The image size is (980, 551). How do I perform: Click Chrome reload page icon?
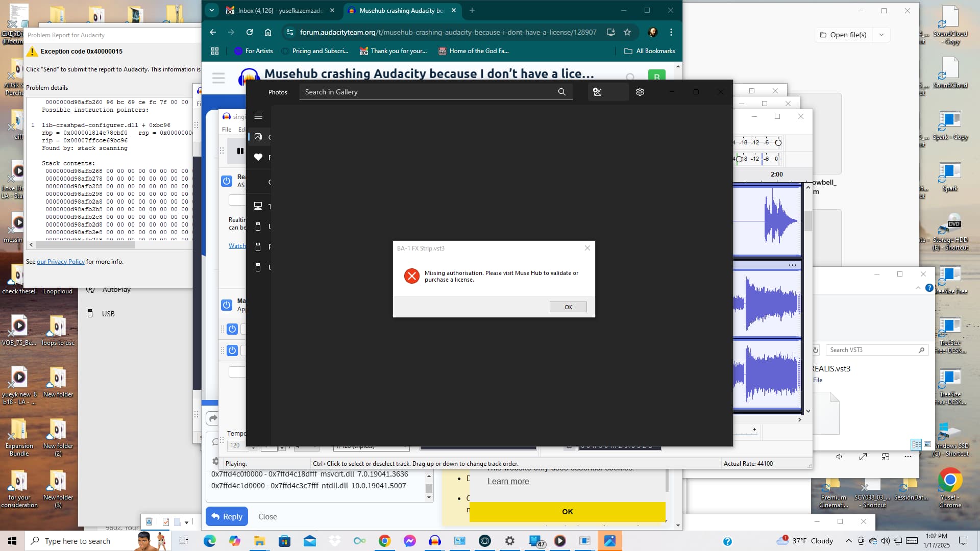(x=250, y=32)
